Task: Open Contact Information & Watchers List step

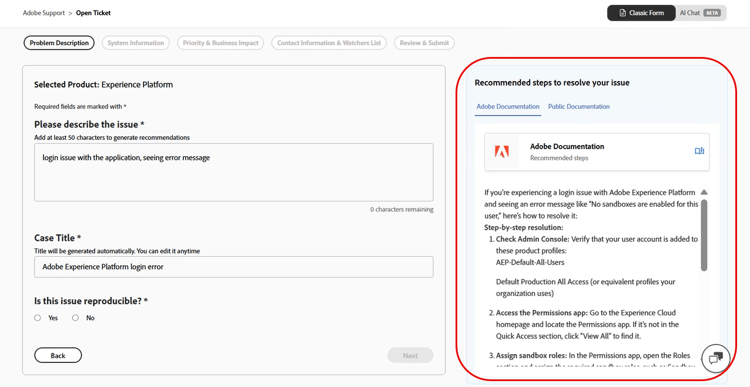Action: (x=329, y=43)
